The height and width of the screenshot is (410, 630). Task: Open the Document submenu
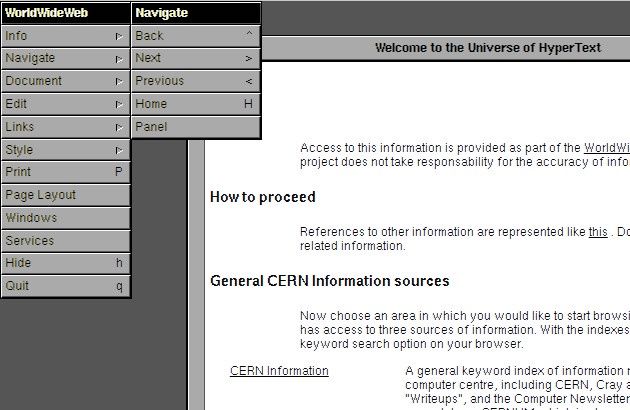pos(65,81)
